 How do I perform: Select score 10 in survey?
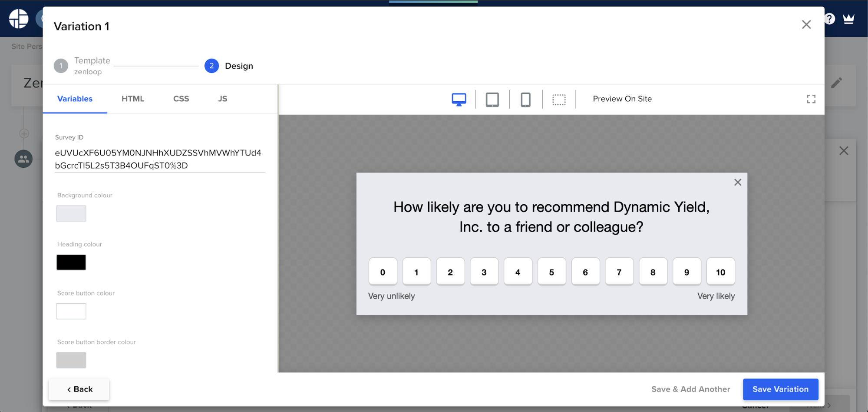pyautogui.click(x=720, y=272)
